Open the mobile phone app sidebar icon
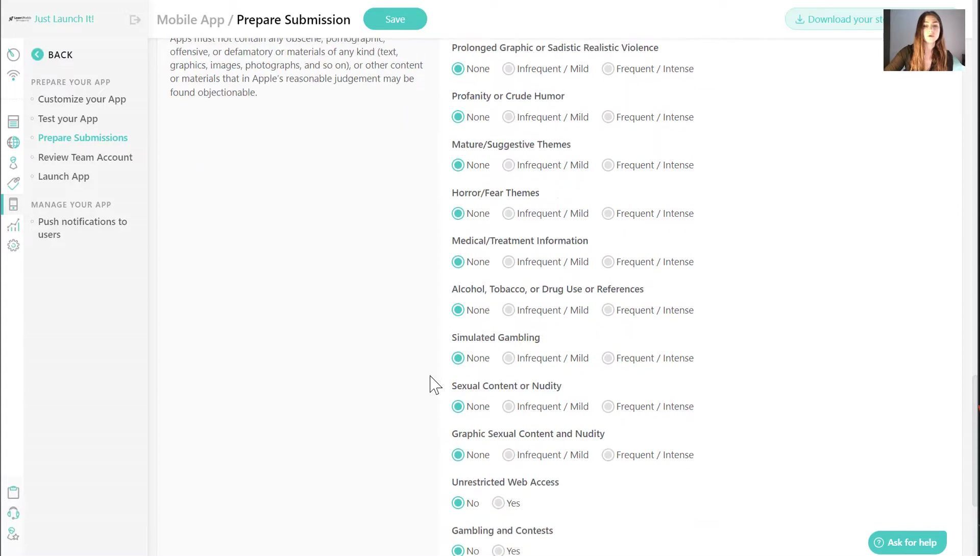Viewport: 980px width, 556px height. pos(13,204)
